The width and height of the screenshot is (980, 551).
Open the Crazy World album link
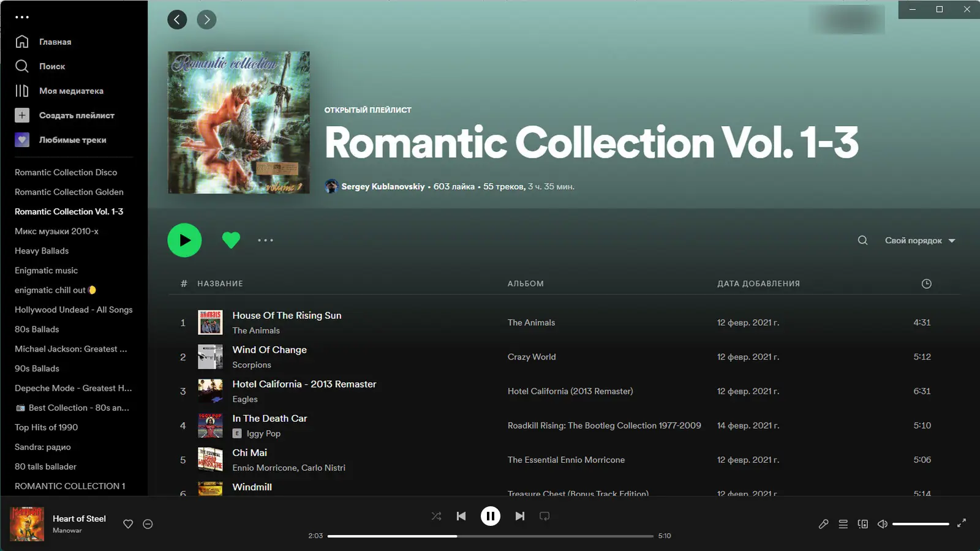point(532,357)
